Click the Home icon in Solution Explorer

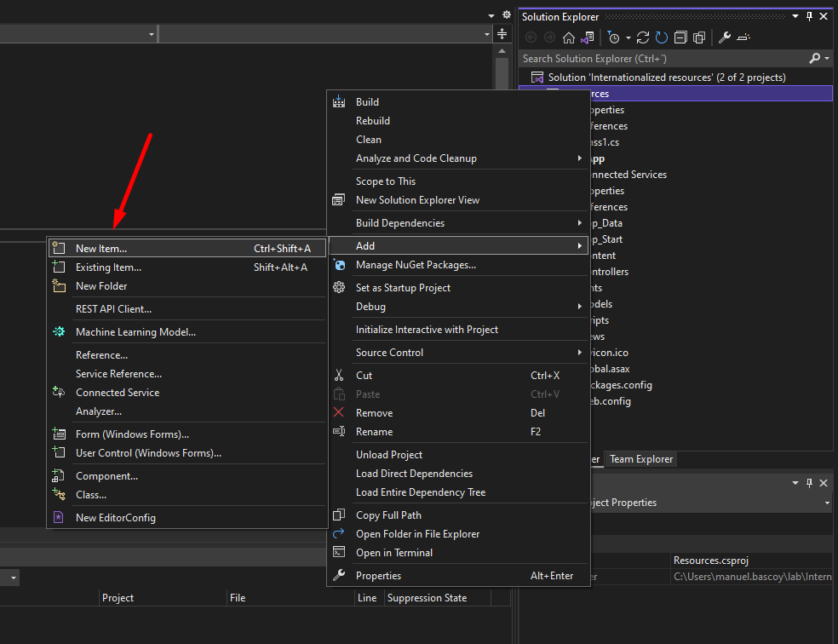click(568, 37)
